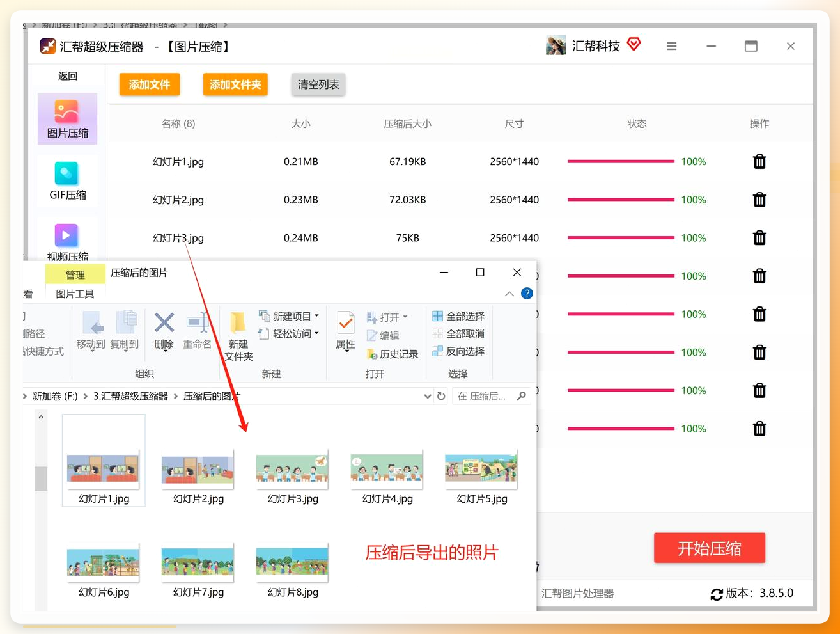This screenshot has height=634, width=840.
Task: Click 重命名 in the Explorer ribbon
Action: 197,331
